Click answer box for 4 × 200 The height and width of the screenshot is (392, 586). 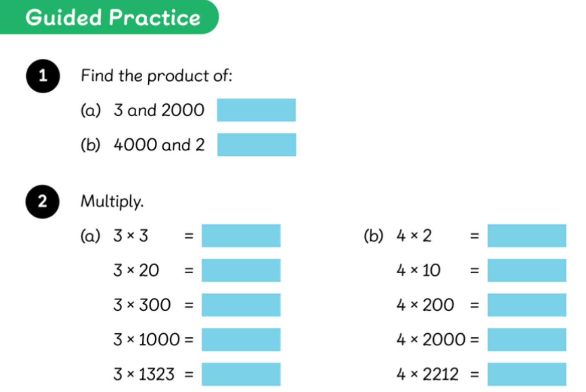tap(527, 305)
